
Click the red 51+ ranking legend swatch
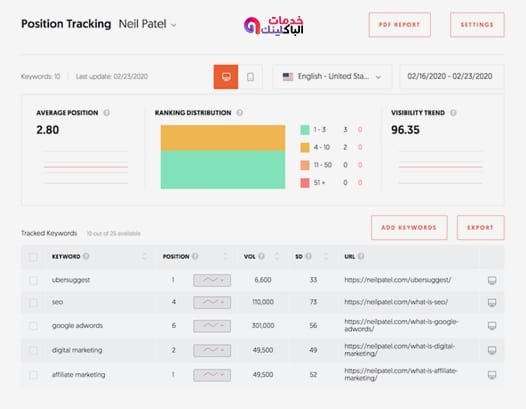pyautogui.click(x=305, y=183)
